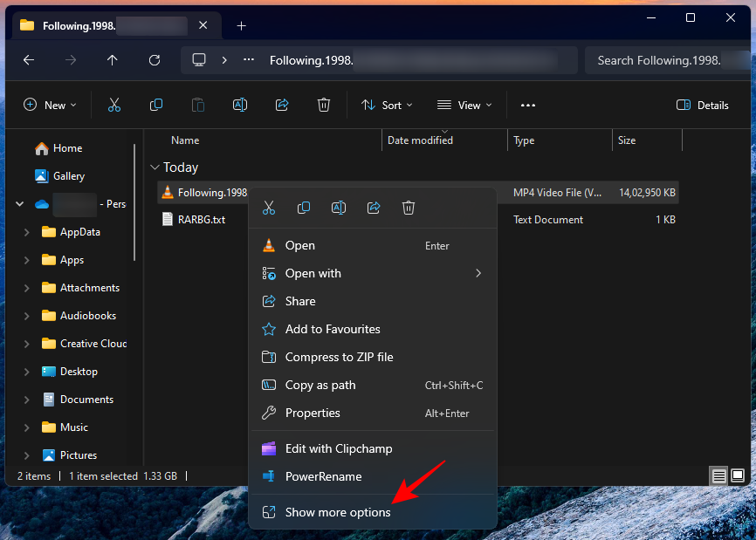Click the Delete trash icon in context menu
The image size is (756, 540).
pos(409,208)
